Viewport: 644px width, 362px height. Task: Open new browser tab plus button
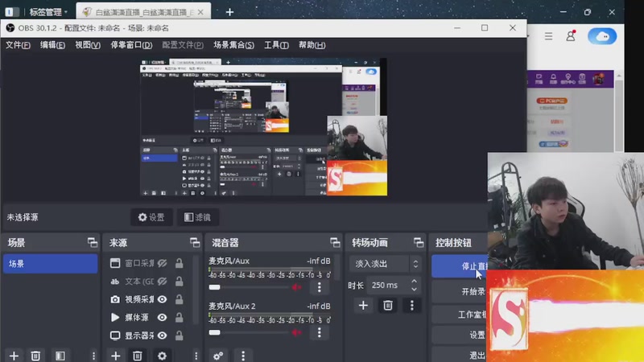click(x=229, y=12)
